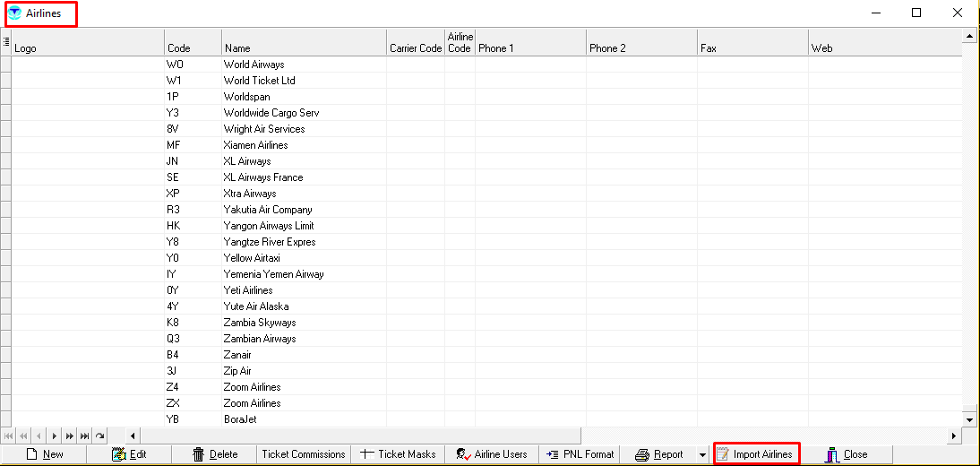Jump to the last record in navigator
Screen dimensions: 980x466
(84, 436)
